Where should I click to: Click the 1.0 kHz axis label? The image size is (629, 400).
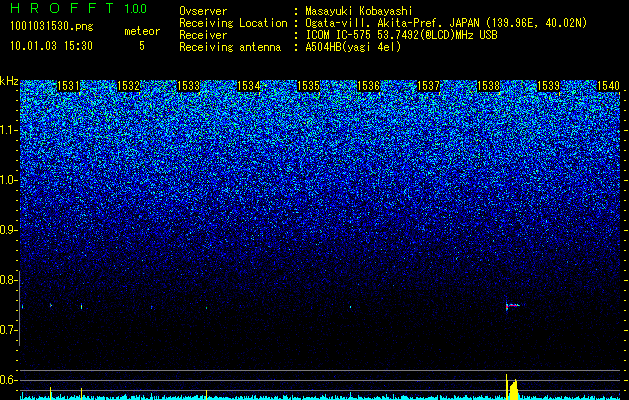click(9, 180)
